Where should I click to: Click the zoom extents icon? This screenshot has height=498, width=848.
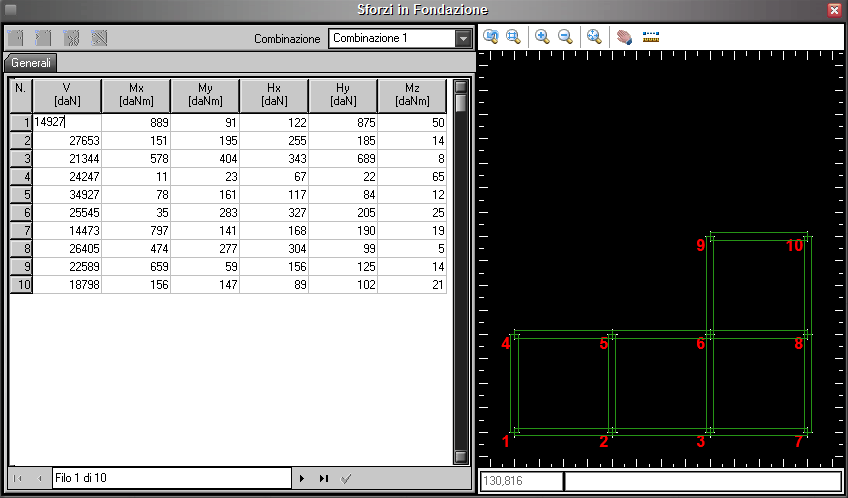point(594,37)
